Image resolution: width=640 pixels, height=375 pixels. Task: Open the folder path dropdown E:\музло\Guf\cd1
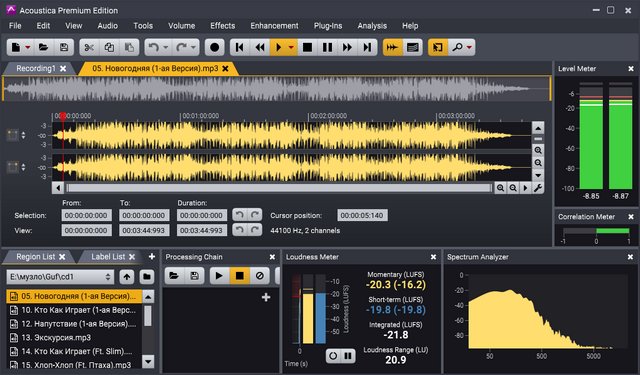(60, 277)
